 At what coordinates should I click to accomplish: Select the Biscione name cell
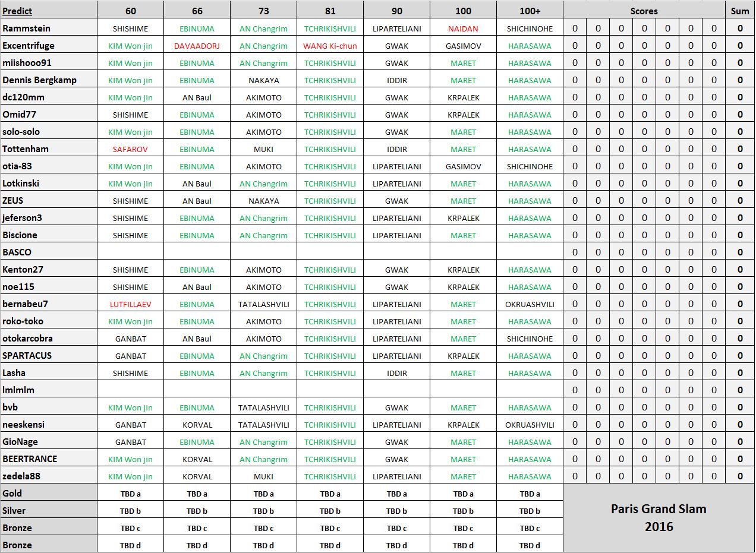(49, 235)
